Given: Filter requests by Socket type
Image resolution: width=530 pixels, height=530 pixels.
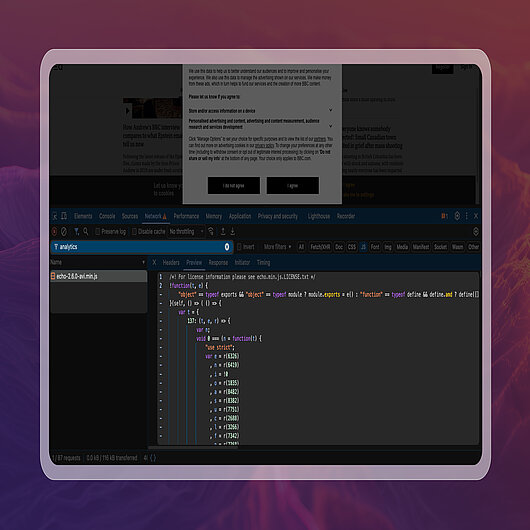Looking at the screenshot, I should coord(440,247).
